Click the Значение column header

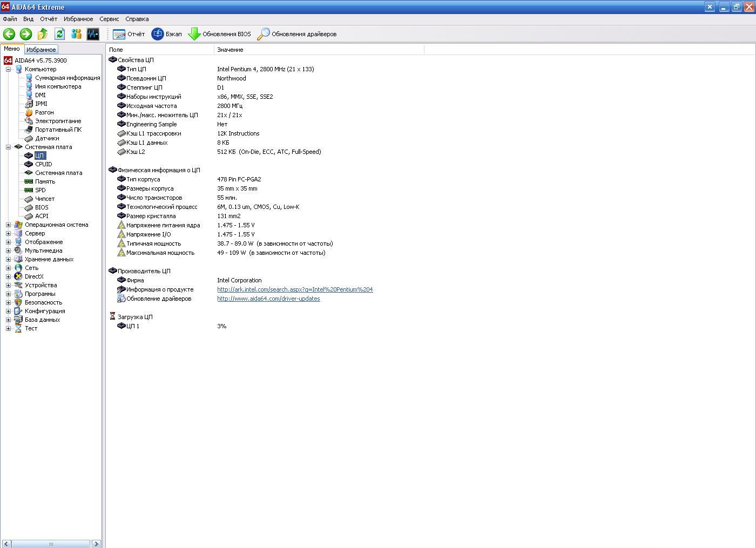click(x=319, y=50)
